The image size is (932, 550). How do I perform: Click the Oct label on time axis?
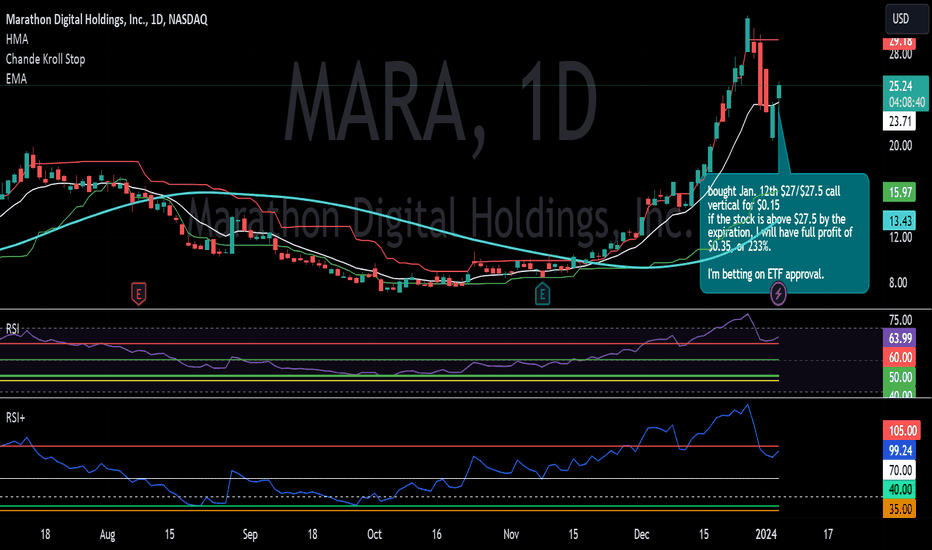pos(374,535)
